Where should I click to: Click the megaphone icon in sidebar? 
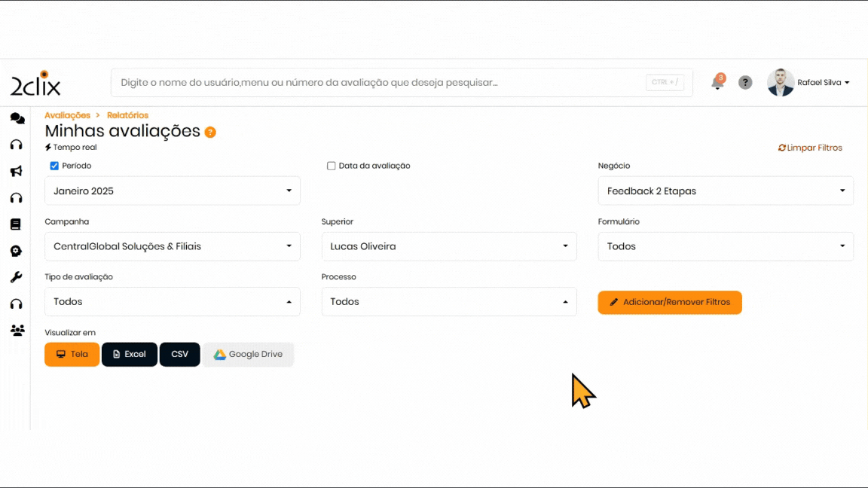click(x=16, y=172)
